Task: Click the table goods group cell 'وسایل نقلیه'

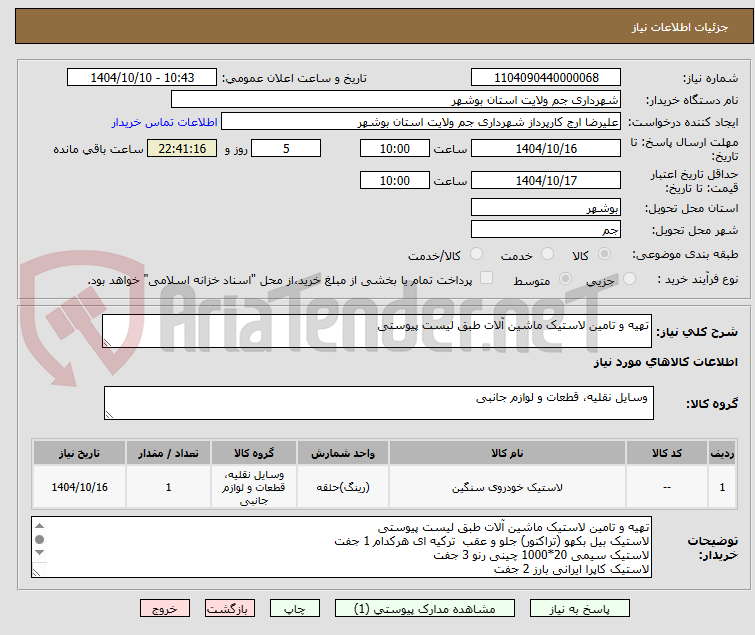Action: point(254,487)
